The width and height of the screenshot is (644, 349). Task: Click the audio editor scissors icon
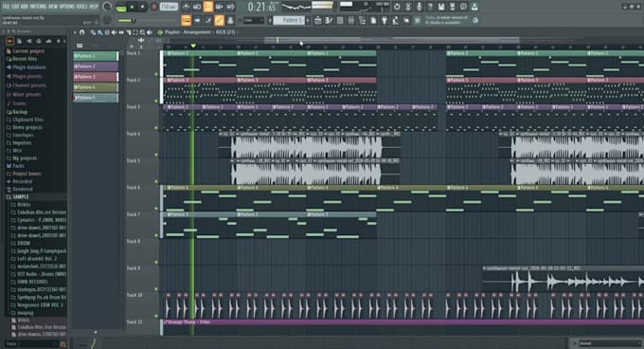pos(408,7)
